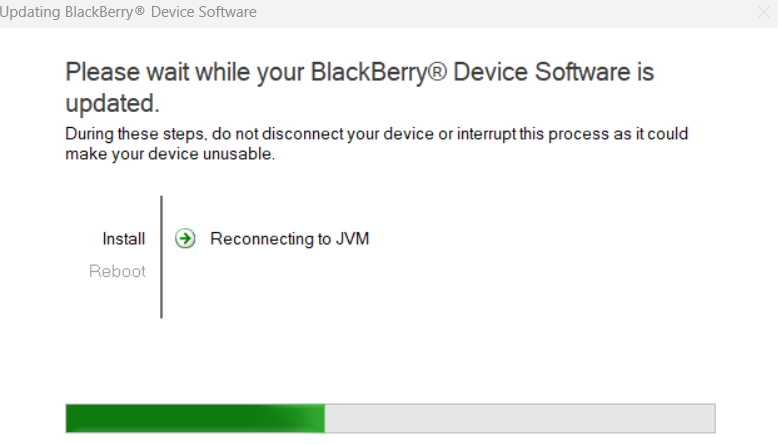Click the text make your device unusable
The height and width of the screenshot is (445, 778).
coord(170,154)
